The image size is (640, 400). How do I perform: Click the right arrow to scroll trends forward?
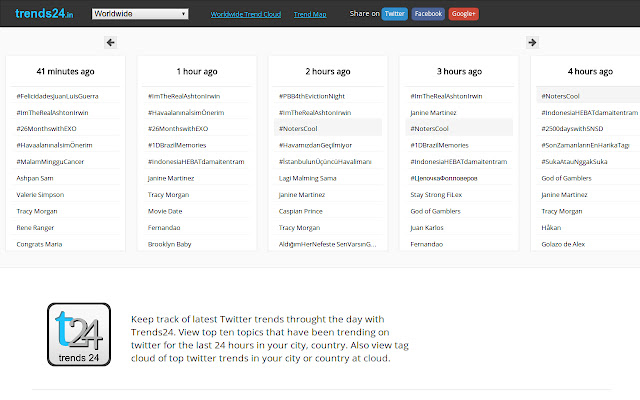(x=532, y=42)
